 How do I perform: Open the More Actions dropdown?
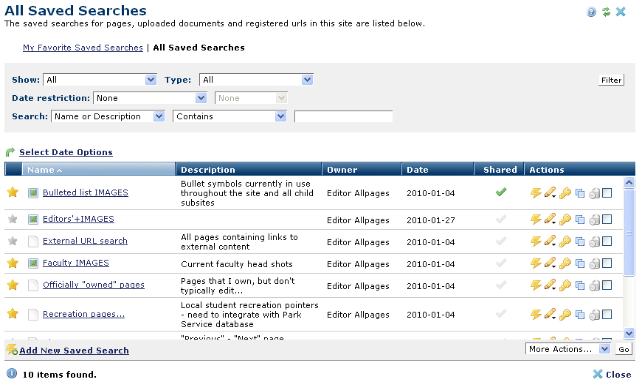tap(567, 349)
